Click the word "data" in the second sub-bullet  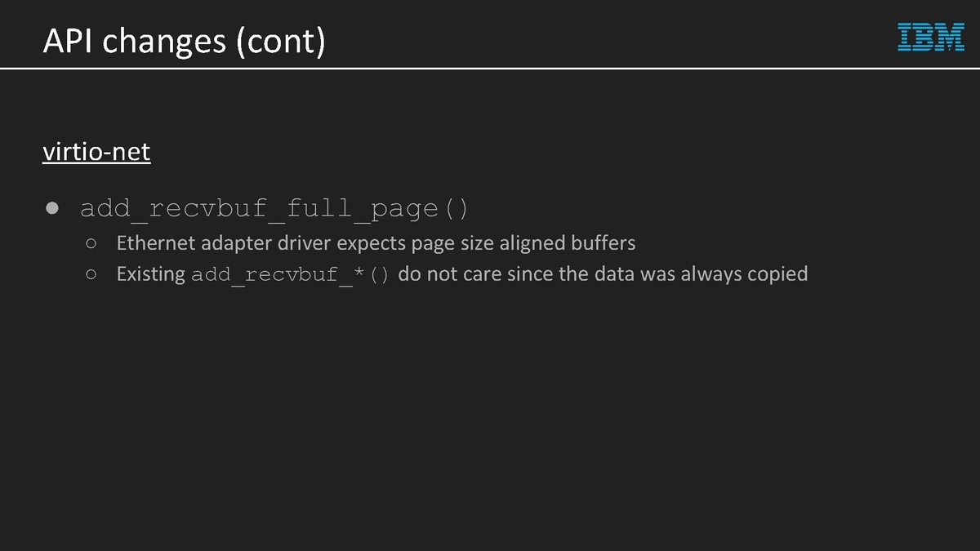613,274
